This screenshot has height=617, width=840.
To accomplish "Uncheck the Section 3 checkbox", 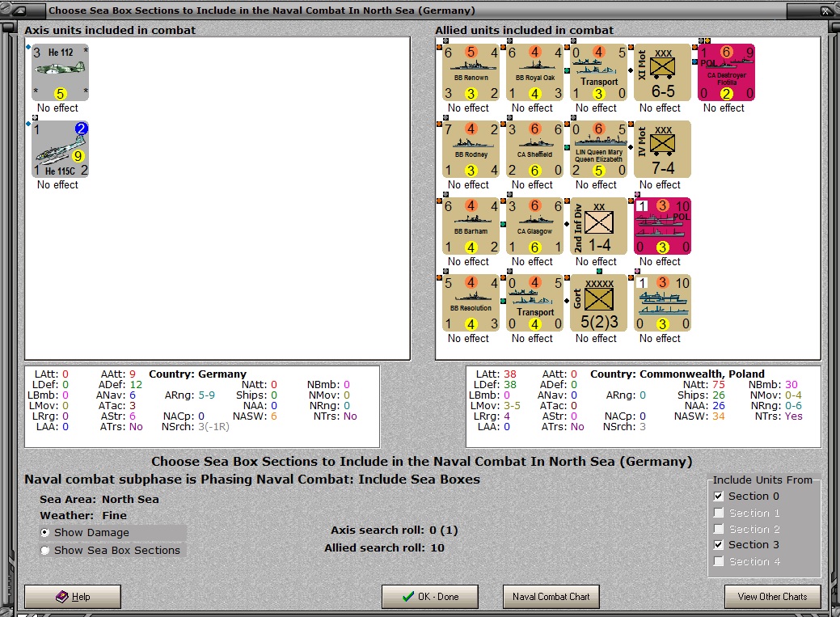I will click(719, 545).
